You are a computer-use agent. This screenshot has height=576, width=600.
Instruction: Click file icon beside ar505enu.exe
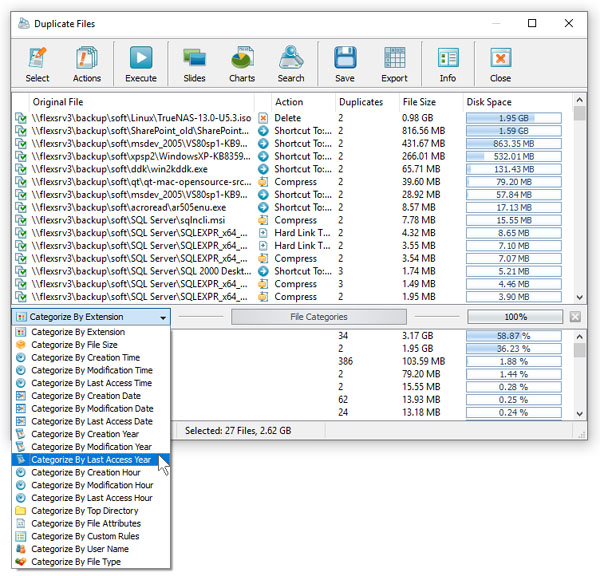[x=21, y=207]
